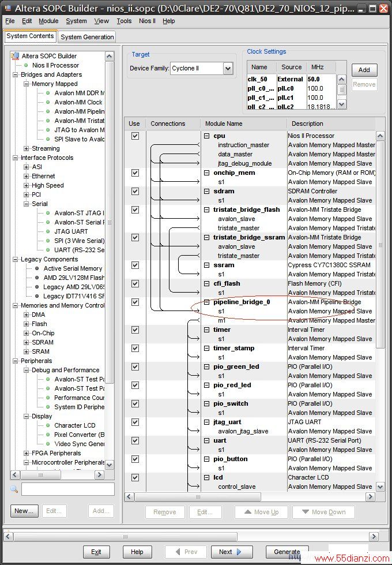The image size is (392, 565).
Task: Click the green dot icon beside Nios II Processor
Action: tap(26, 65)
